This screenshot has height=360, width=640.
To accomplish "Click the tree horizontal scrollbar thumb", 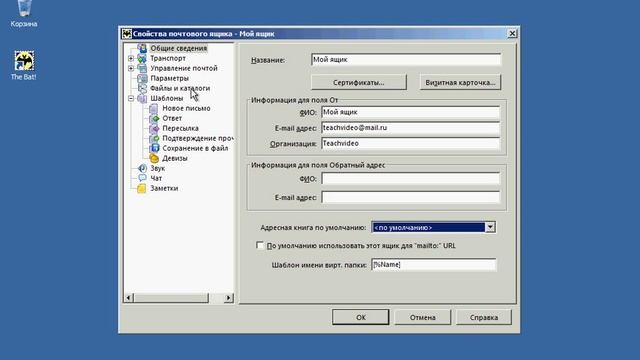I will pos(171,298).
